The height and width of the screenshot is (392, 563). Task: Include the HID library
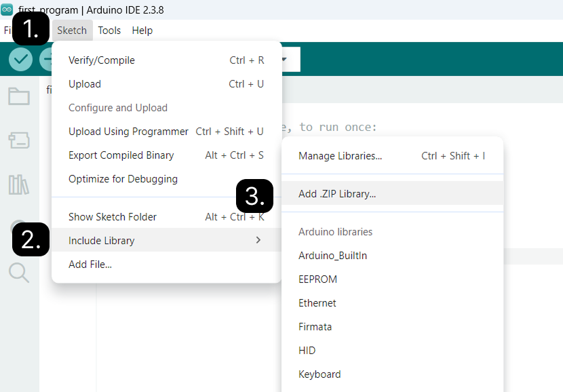[393, 351]
